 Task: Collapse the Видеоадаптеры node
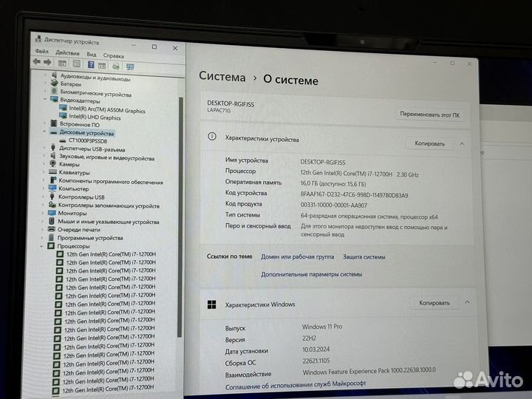[x=45, y=99]
